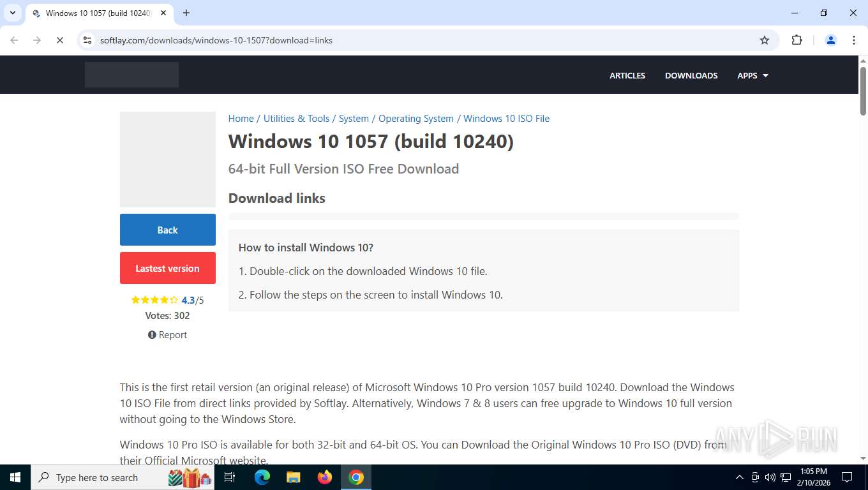This screenshot has width=868, height=490.
Task: Open the Utilities & Tools breadcrumb
Action: [x=296, y=119]
